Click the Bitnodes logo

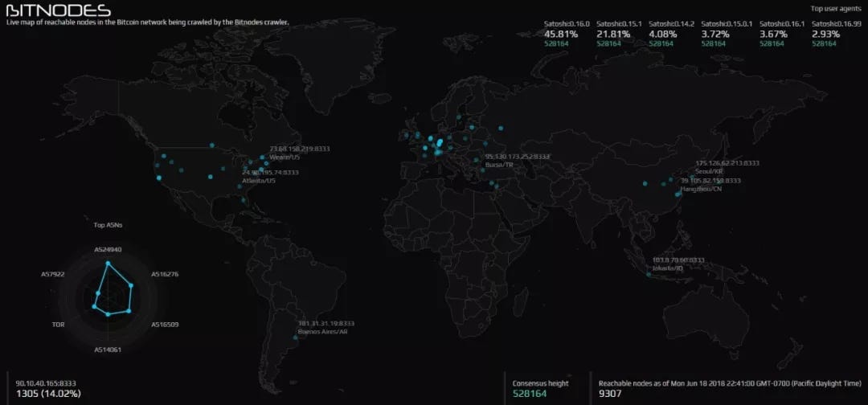point(58,10)
